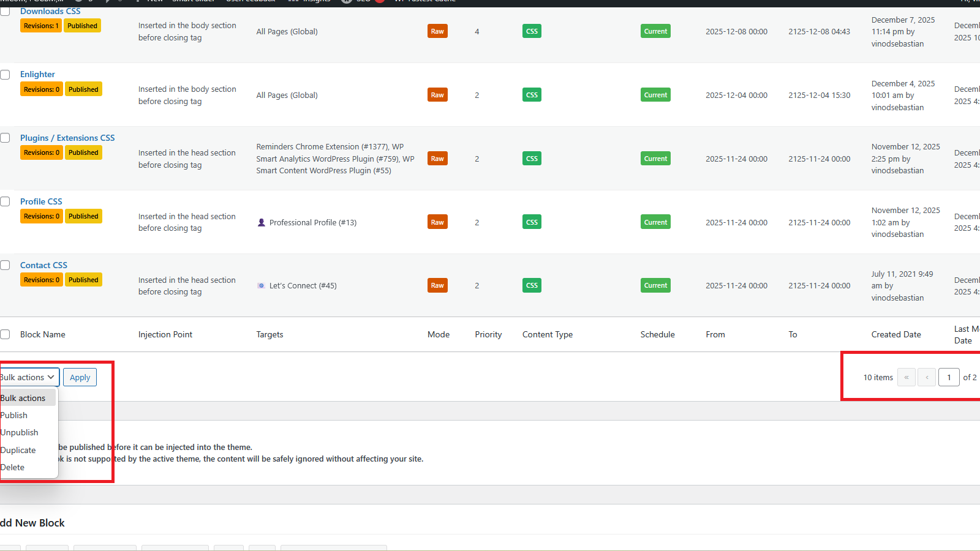This screenshot has height=551, width=980.
Task: Choose Unpublish from the bulk actions list
Action: click(x=20, y=432)
